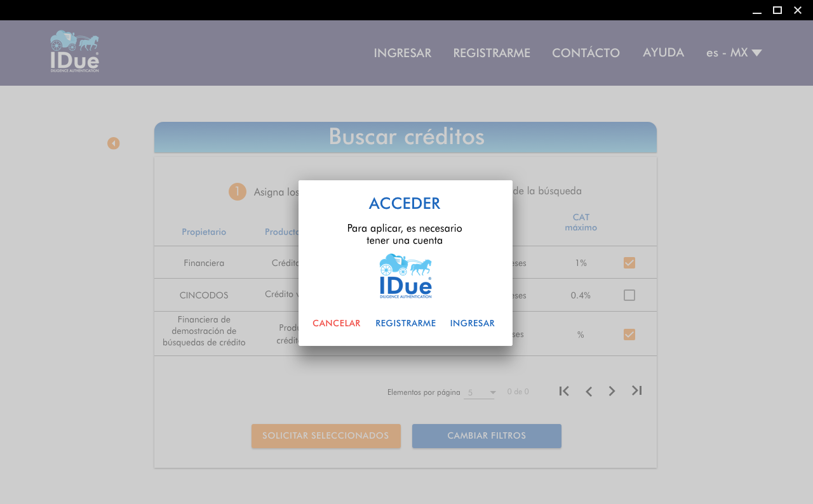This screenshot has width=813, height=504.
Task: Go to previous page of results
Action: [589, 391]
